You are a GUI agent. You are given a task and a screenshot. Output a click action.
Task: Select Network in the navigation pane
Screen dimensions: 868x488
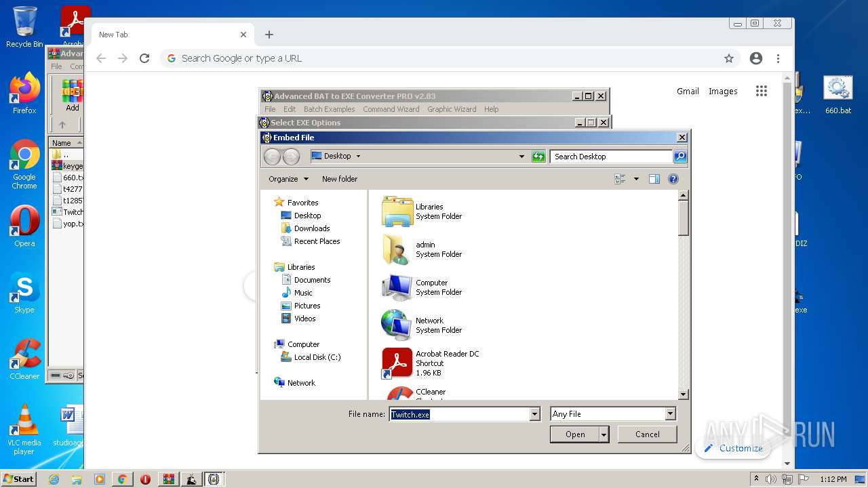[x=301, y=383]
